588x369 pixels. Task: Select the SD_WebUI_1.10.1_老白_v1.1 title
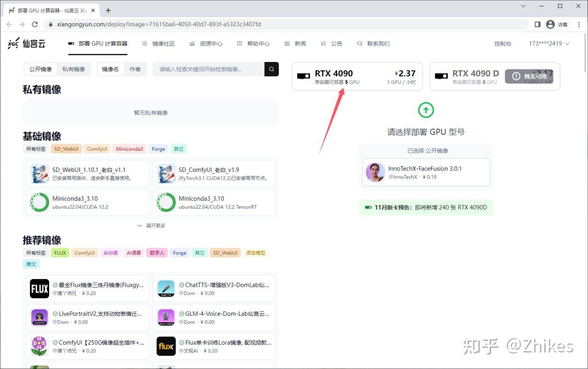pyautogui.click(x=89, y=170)
